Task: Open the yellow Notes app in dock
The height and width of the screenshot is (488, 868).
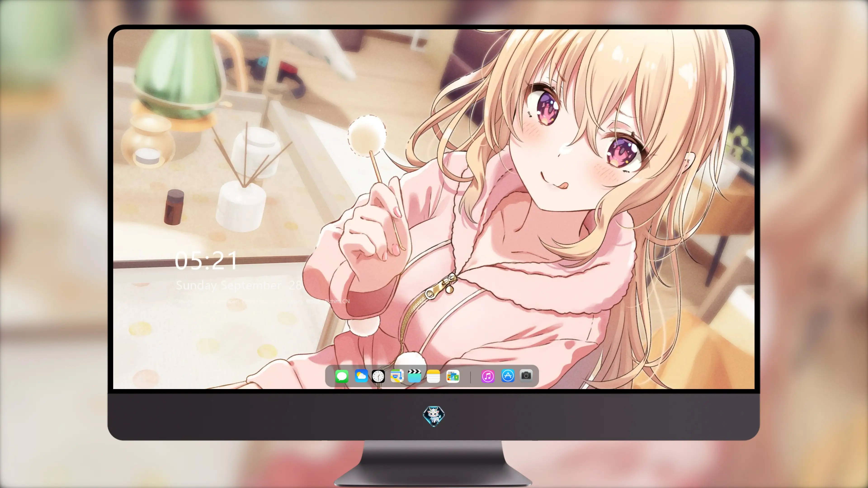Action: click(x=433, y=376)
